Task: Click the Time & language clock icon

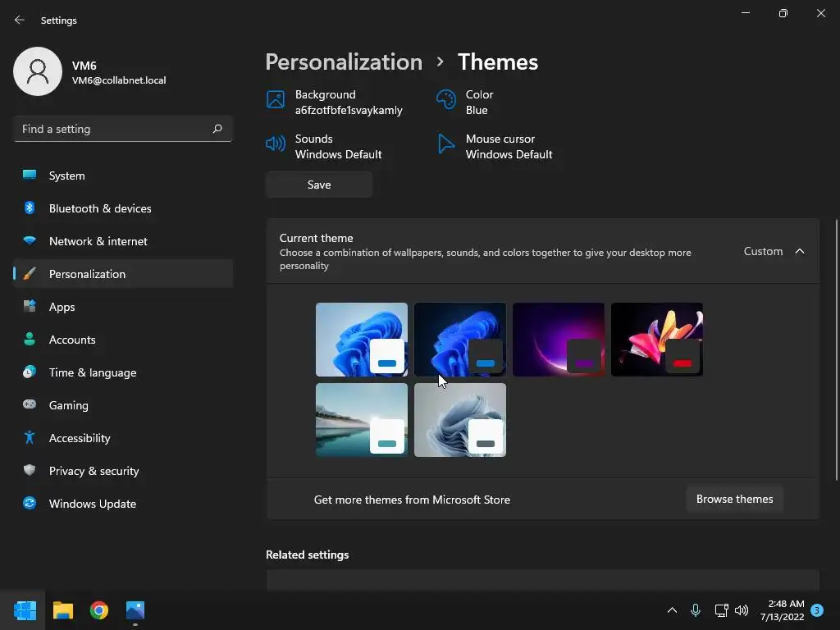Action: [x=30, y=372]
